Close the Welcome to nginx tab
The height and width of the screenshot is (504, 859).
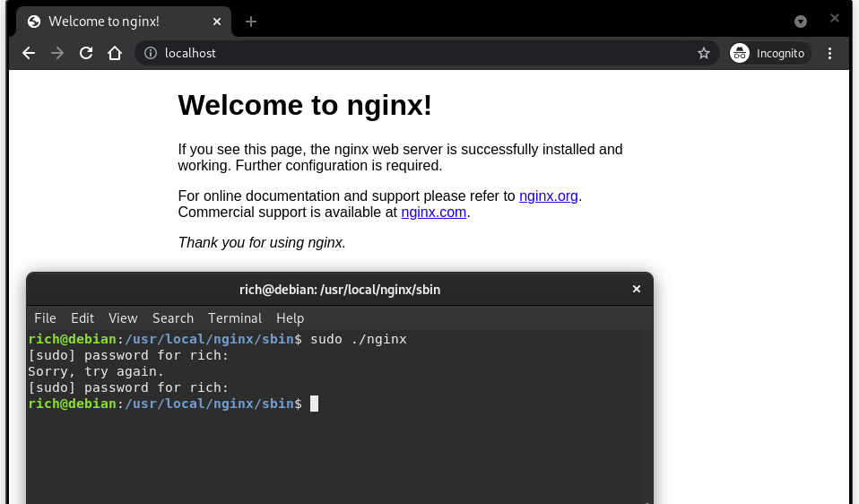216,22
